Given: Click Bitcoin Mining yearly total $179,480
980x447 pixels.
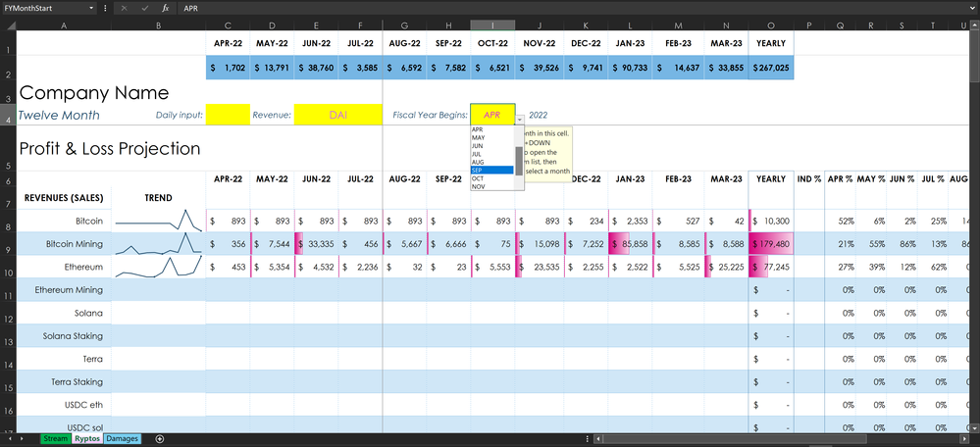Looking at the screenshot, I should pyautogui.click(x=771, y=244).
